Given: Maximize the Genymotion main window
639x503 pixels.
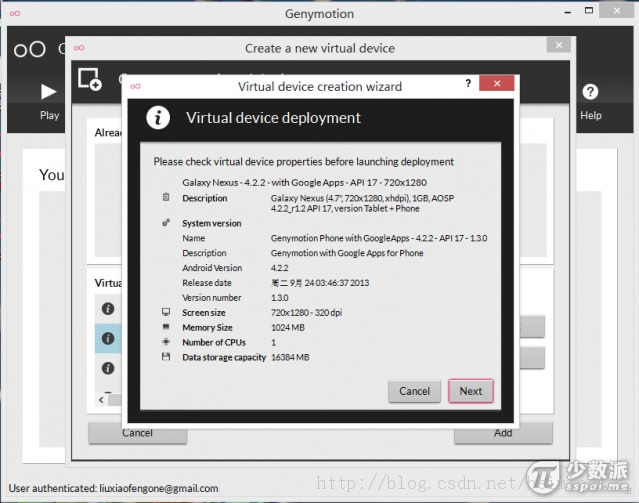Looking at the screenshot, I should point(588,11).
